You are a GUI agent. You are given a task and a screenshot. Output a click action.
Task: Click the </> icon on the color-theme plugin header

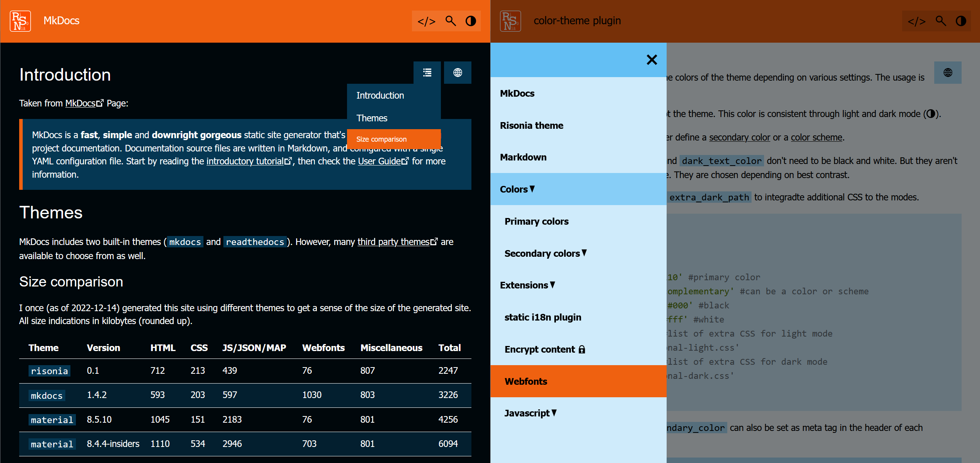tap(916, 21)
